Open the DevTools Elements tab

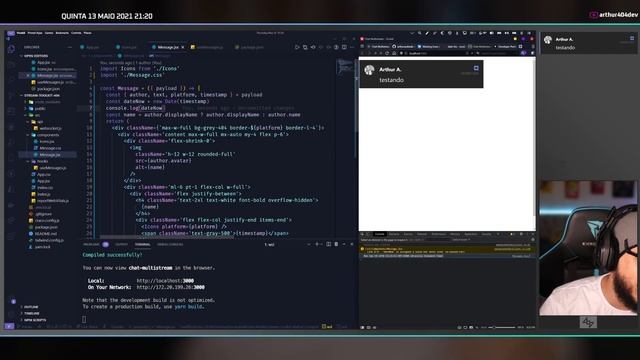click(x=394, y=234)
